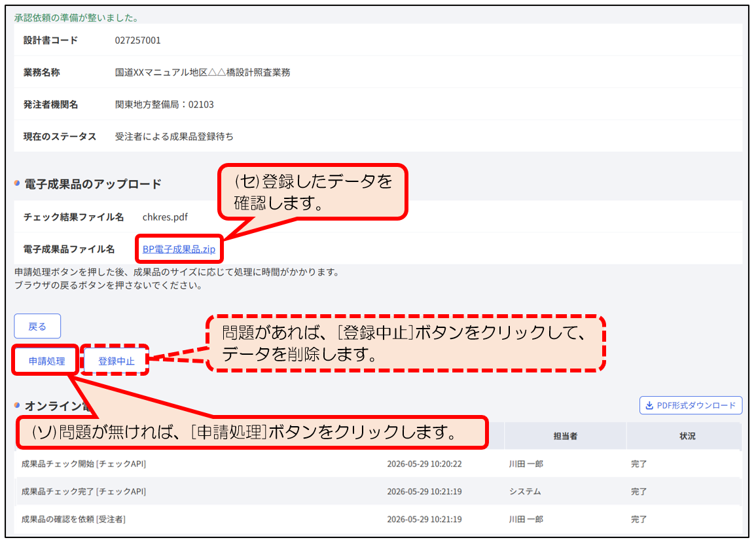The height and width of the screenshot is (542, 756).
Task: Click the 電子成果品ファイル名 label
Action: coord(69,249)
